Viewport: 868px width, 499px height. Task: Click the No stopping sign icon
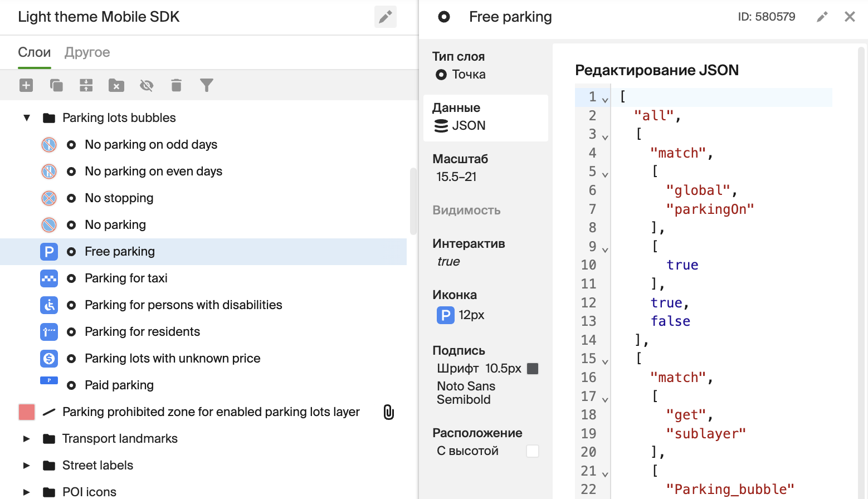click(49, 198)
